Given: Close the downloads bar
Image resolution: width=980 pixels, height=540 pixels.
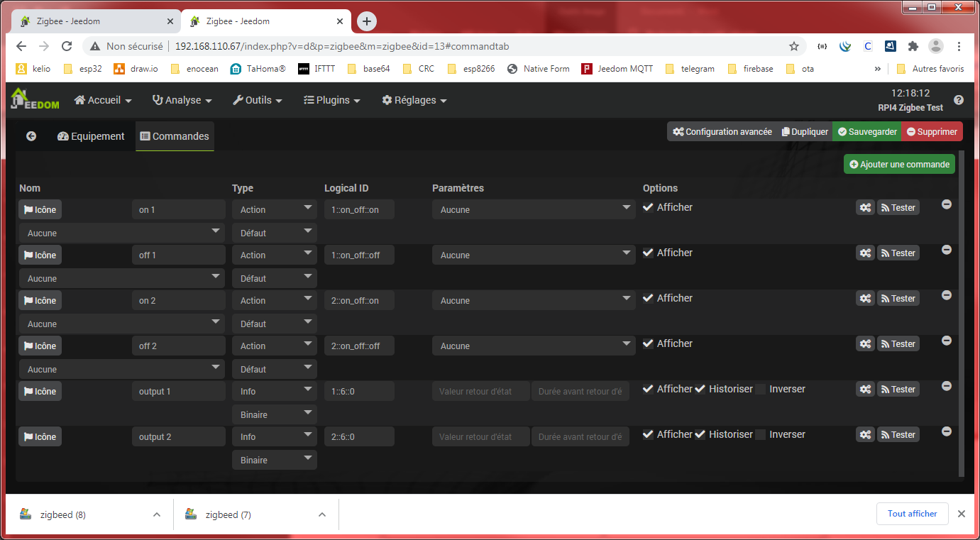Looking at the screenshot, I should tap(962, 514).
